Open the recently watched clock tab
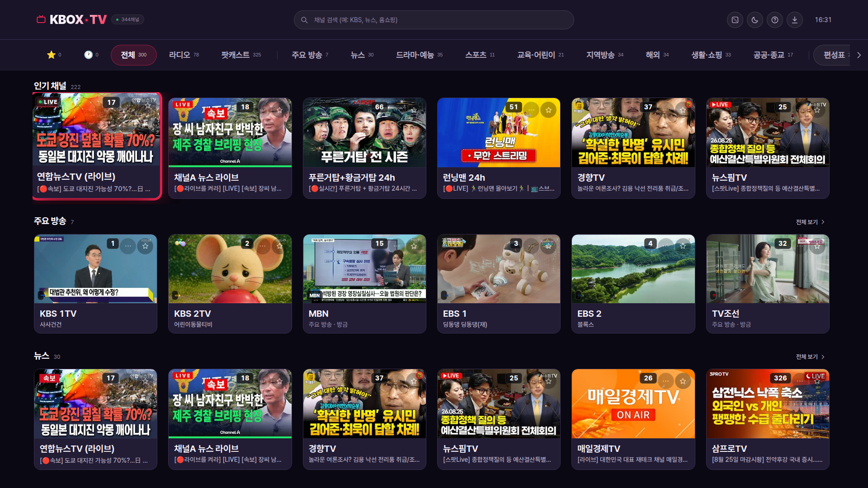Viewport: 868px width, 488px height. coord(91,55)
